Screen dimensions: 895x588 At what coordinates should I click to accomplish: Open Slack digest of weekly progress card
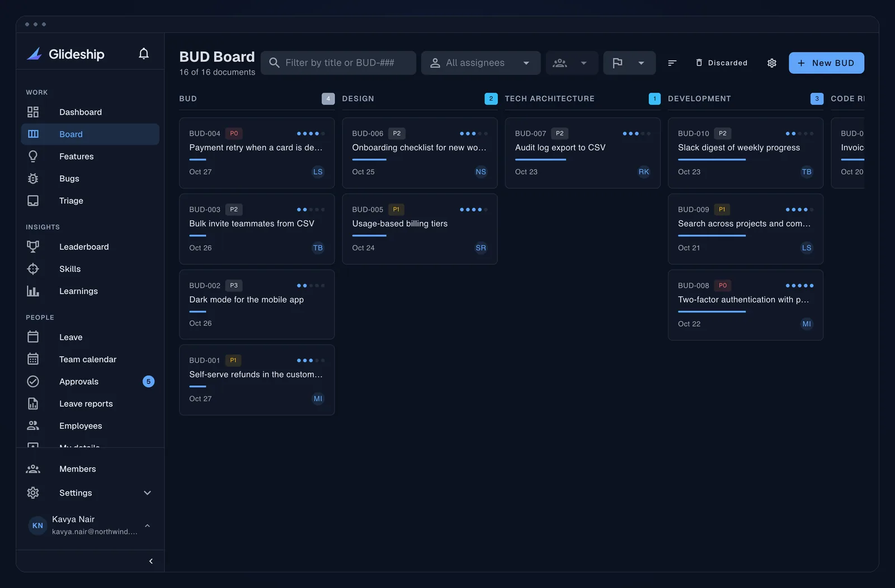point(746,153)
